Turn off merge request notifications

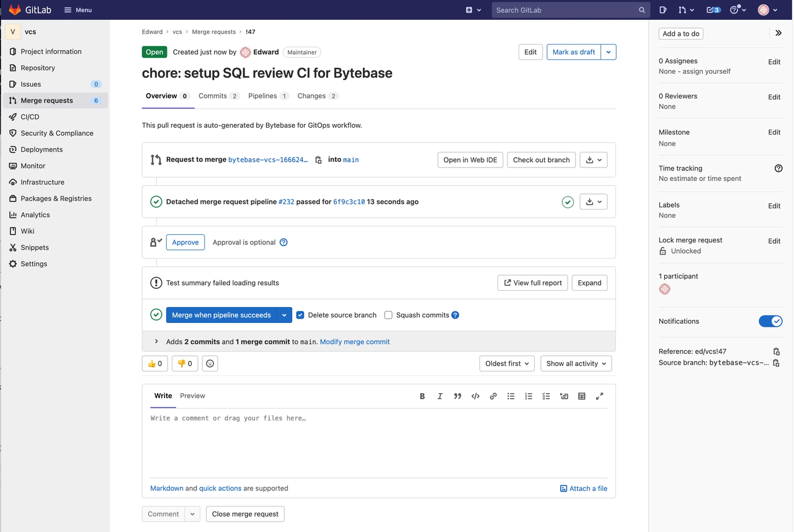[x=770, y=321]
